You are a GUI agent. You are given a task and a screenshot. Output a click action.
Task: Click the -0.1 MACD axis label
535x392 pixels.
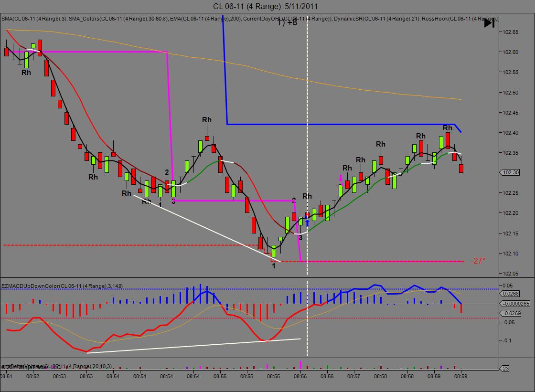click(x=507, y=340)
